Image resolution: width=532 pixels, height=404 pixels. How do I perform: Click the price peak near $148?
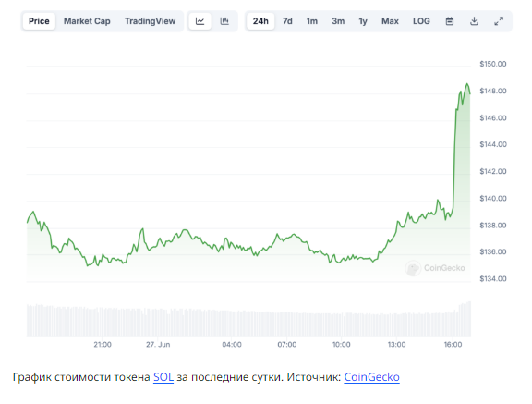(x=467, y=84)
